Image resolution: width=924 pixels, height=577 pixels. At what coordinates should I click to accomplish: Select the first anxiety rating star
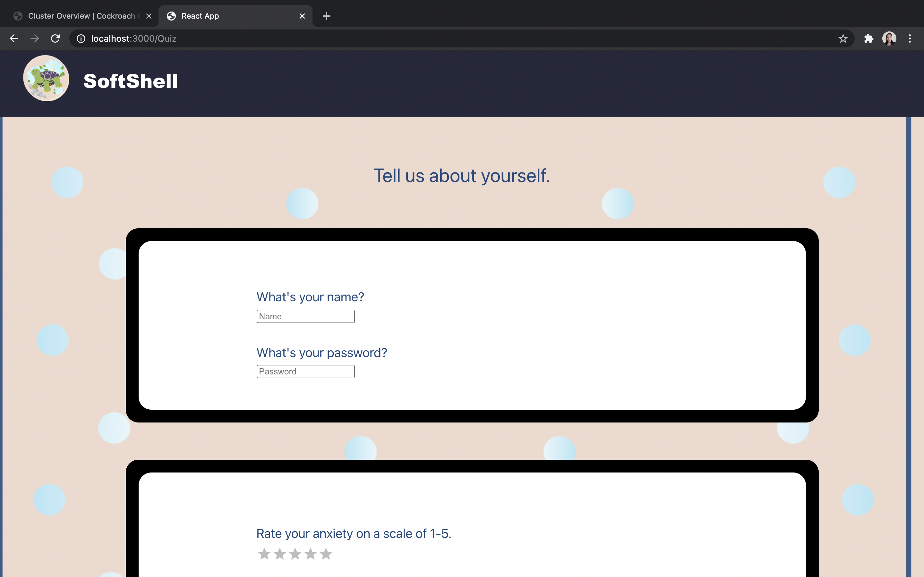264,554
